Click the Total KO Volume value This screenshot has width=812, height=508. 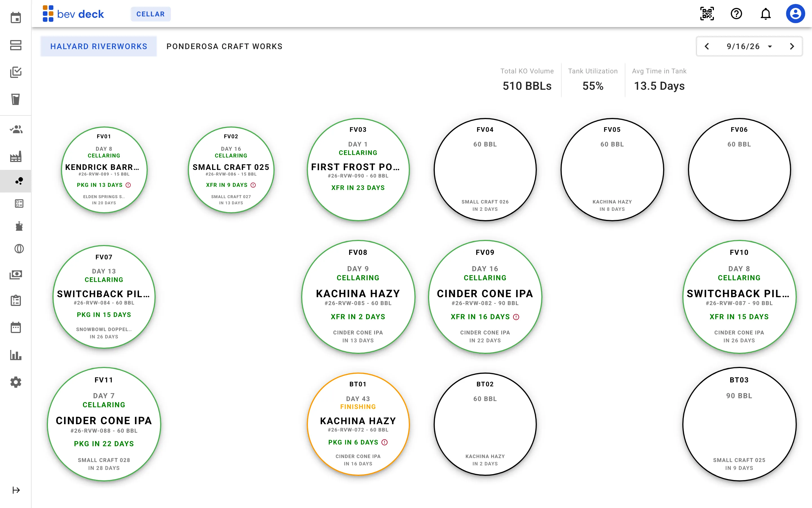527,86
